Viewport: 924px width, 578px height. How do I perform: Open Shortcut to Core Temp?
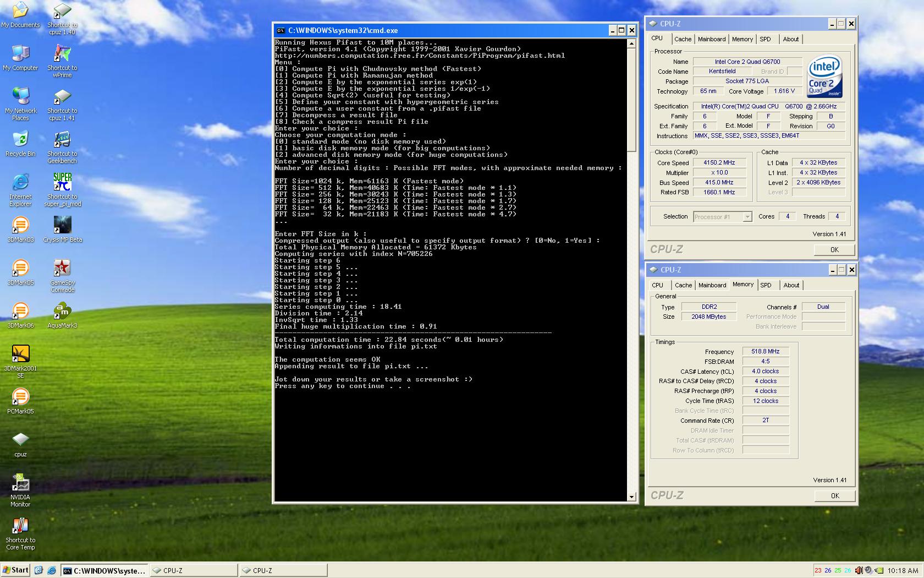tap(20, 533)
